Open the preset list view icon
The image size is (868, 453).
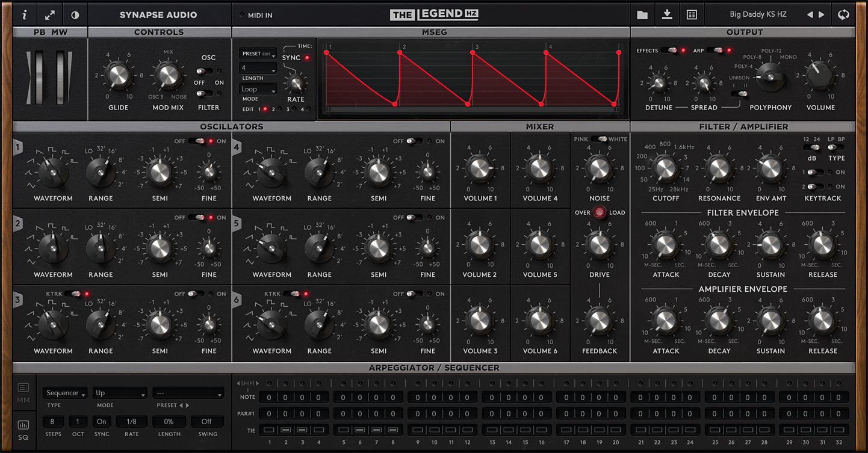[692, 15]
